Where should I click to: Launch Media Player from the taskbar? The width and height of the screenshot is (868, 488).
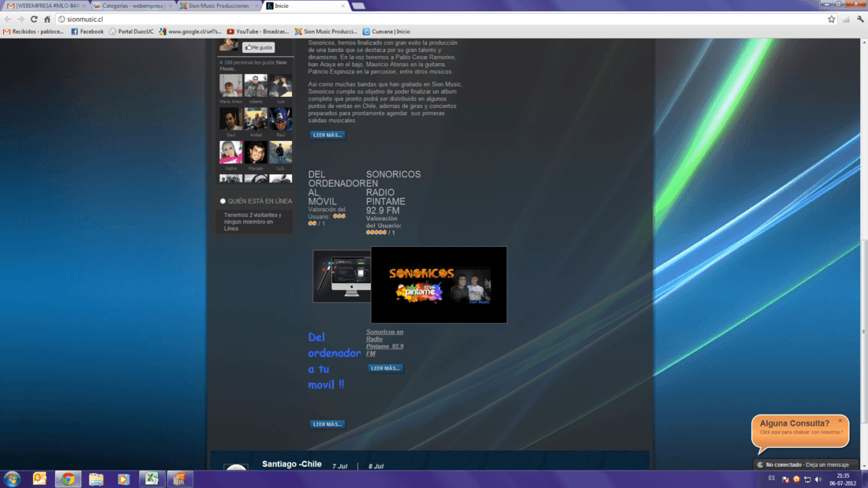click(123, 479)
